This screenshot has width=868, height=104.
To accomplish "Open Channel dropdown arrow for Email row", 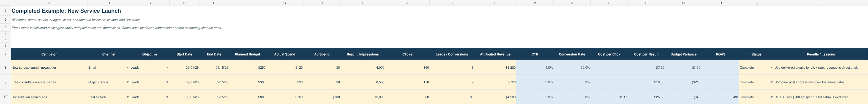I will pos(128,68).
